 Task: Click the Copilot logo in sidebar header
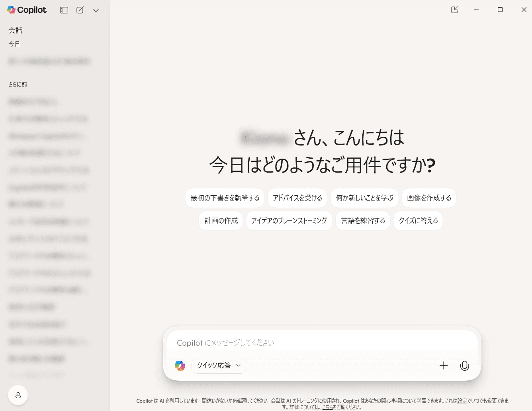(27, 10)
